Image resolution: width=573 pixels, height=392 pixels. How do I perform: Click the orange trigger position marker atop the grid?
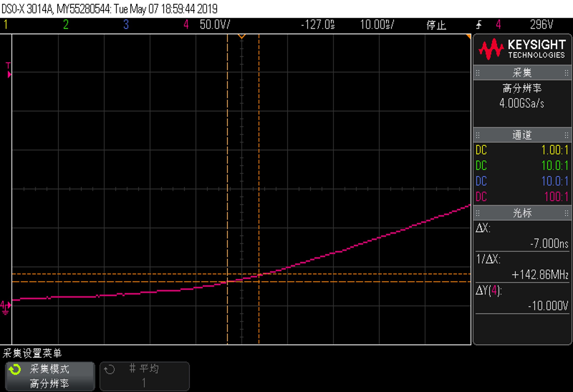coord(242,36)
